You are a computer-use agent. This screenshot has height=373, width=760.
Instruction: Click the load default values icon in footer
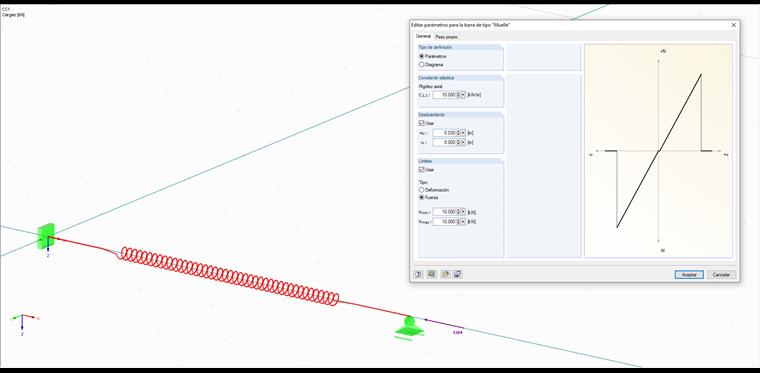(x=444, y=274)
